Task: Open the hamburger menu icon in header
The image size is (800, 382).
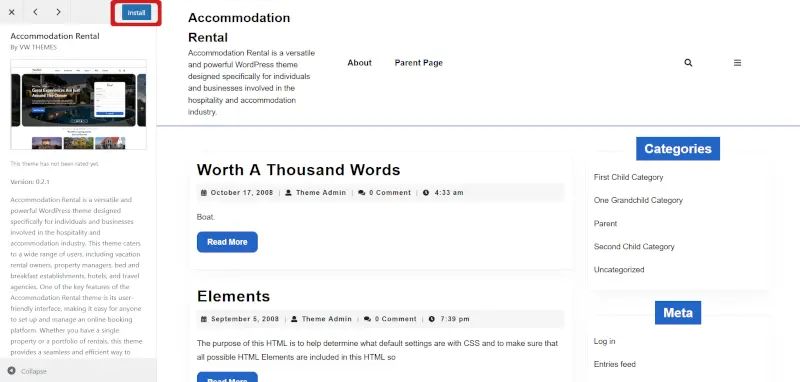Action: (737, 63)
